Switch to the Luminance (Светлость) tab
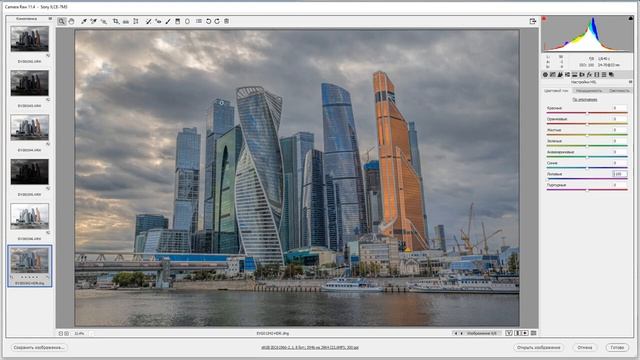This screenshot has height=360, width=640. (619, 91)
